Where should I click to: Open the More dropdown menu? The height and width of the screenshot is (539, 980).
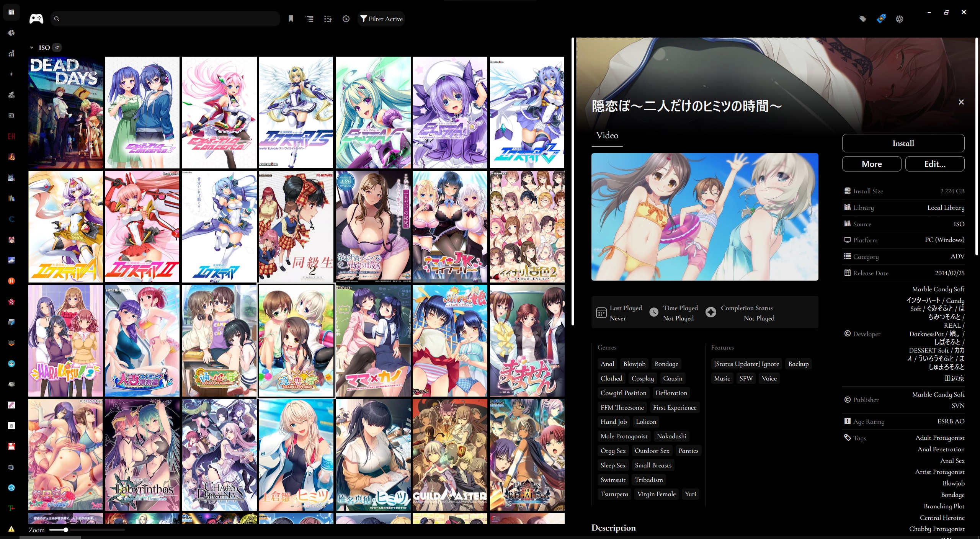click(x=871, y=164)
